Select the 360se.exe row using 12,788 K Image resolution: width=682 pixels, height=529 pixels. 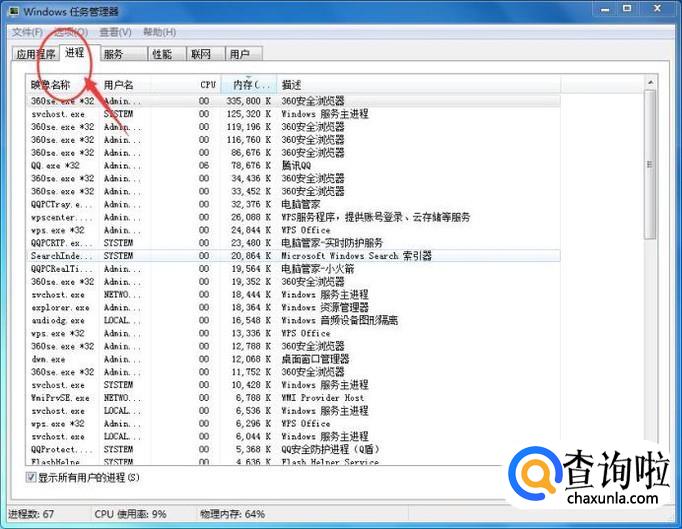click(293, 346)
